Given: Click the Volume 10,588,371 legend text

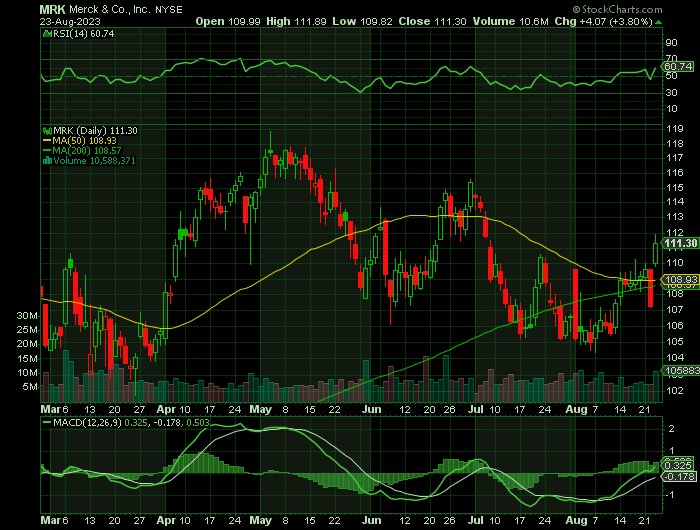Looking at the screenshot, I should [94, 161].
